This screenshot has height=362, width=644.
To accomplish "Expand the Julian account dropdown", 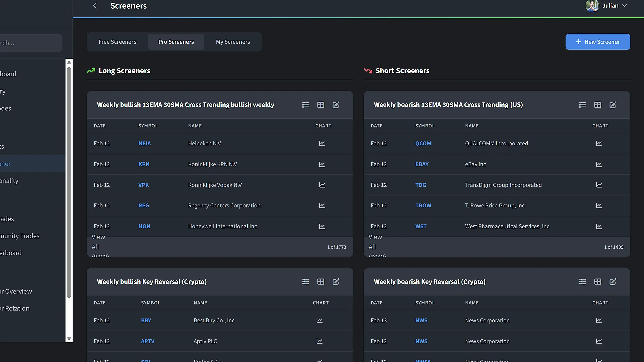I will (624, 6).
